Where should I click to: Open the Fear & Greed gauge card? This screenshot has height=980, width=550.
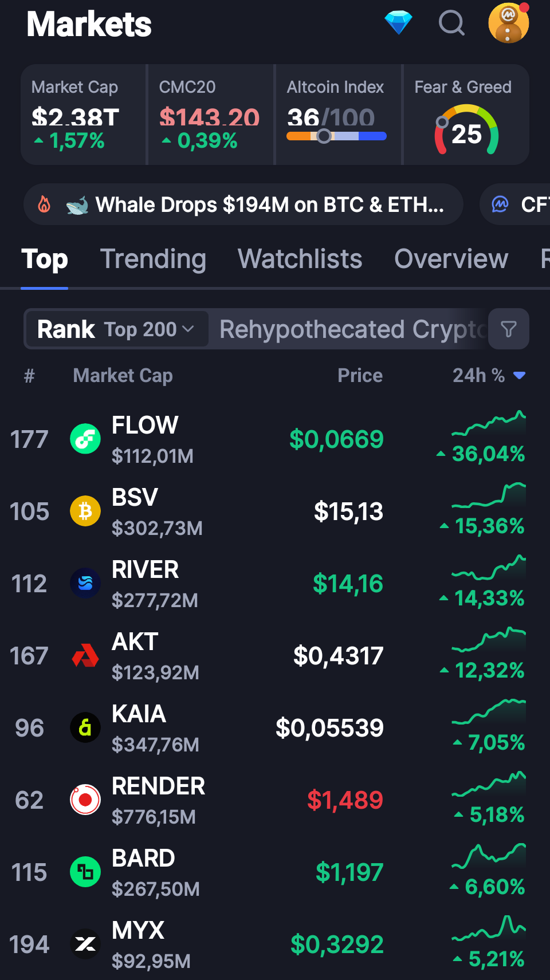coord(466,115)
